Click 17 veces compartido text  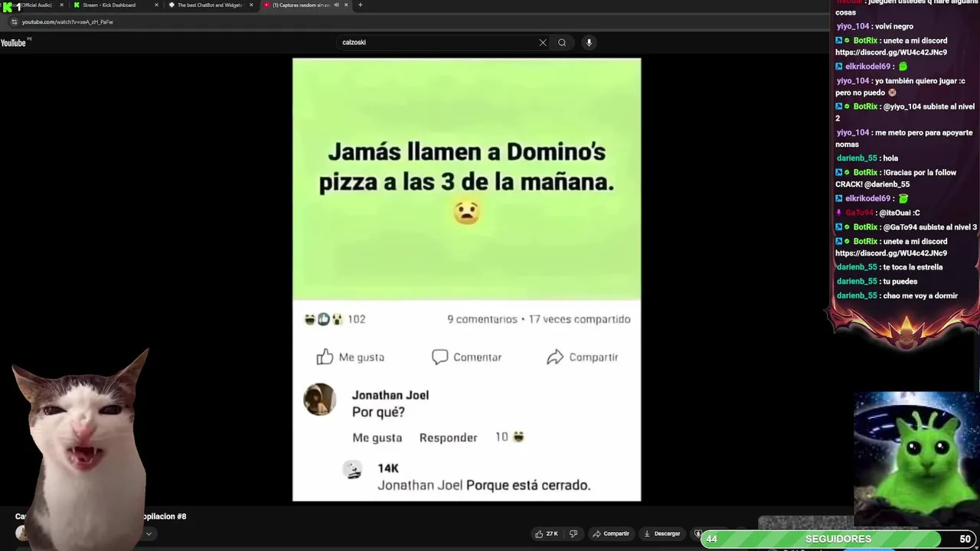click(580, 319)
